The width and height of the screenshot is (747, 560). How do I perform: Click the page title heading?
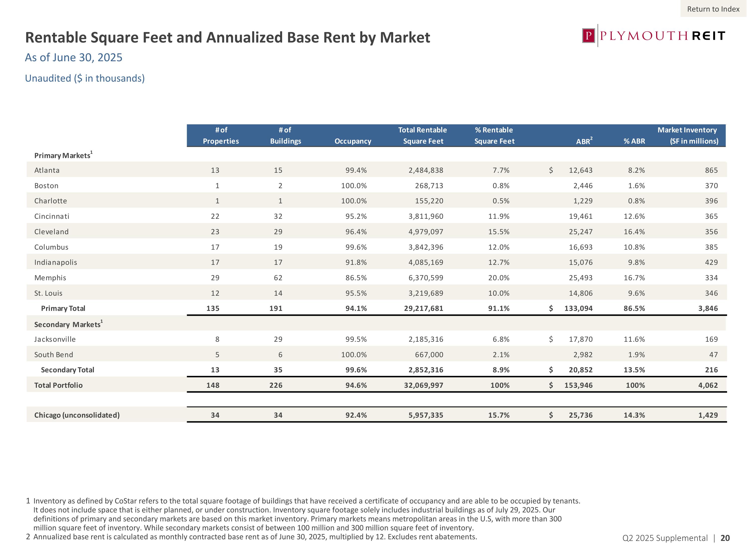228,38
